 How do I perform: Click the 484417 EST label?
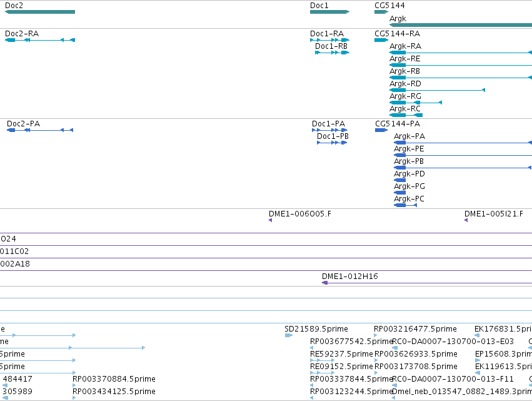pos(18,379)
